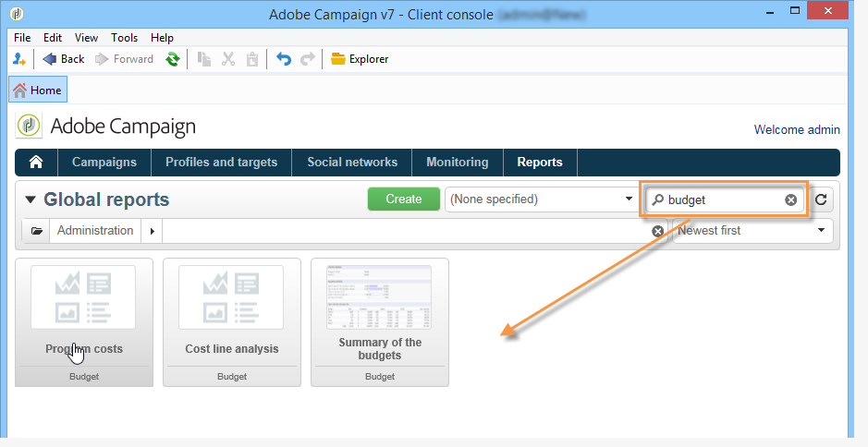Clear the folder filter path
This screenshot has height=447, width=868.
coord(657,231)
